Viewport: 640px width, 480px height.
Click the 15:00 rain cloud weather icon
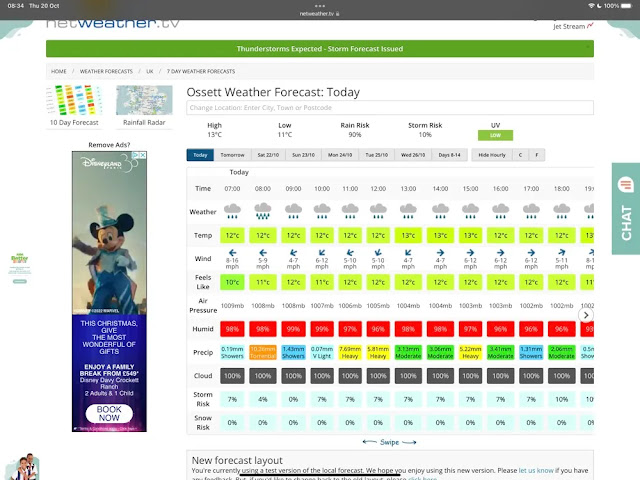point(470,211)
